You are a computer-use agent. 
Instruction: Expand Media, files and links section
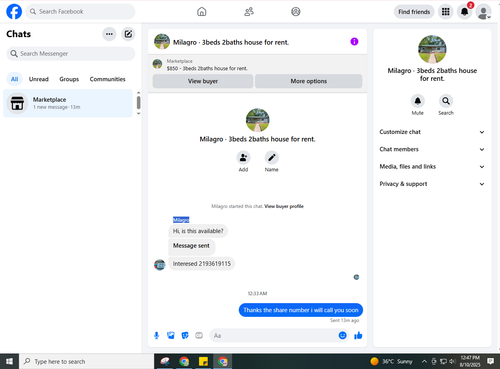(432, 167)
